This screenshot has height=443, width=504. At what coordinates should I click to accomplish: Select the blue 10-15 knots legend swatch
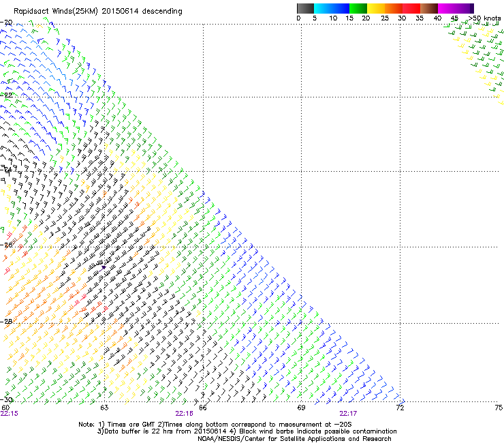click(x=341, y=8)
